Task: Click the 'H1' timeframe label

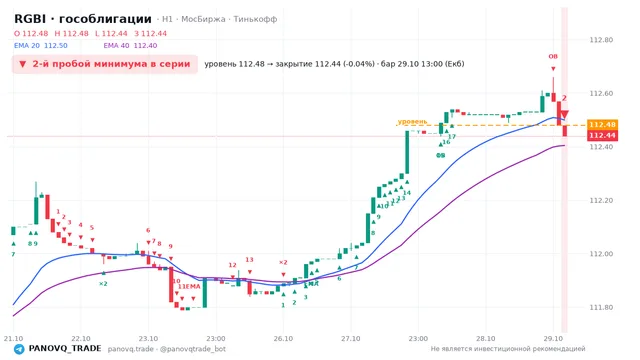Action: [167, 19]
